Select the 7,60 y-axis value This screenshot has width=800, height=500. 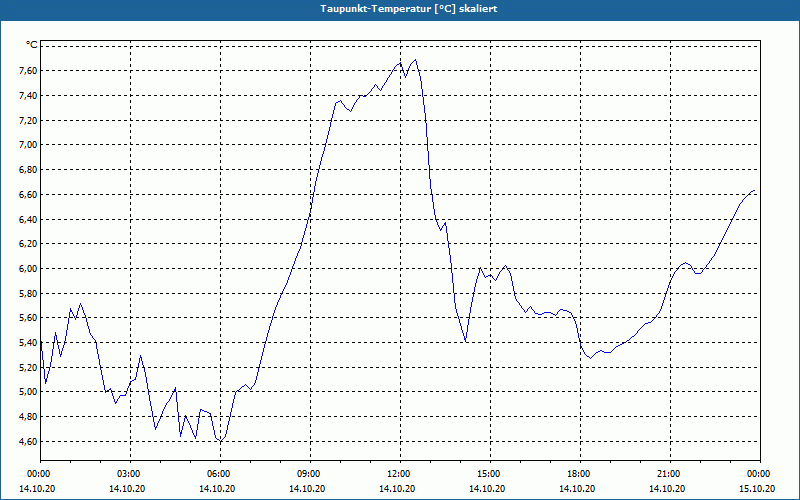click(28, 70)
